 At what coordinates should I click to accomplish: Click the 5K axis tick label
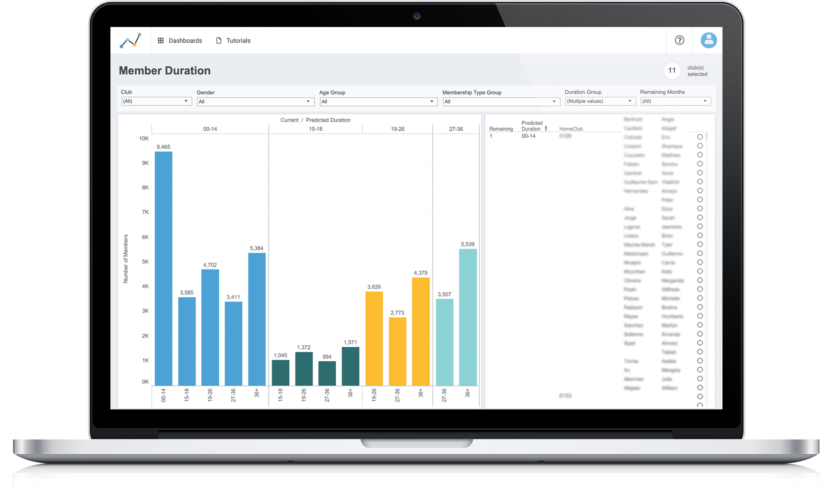145,262
